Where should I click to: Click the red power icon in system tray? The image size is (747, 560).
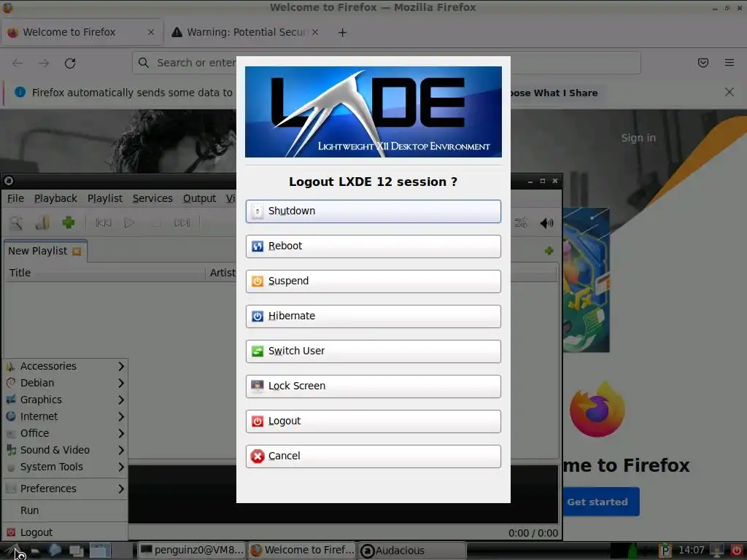737,551
